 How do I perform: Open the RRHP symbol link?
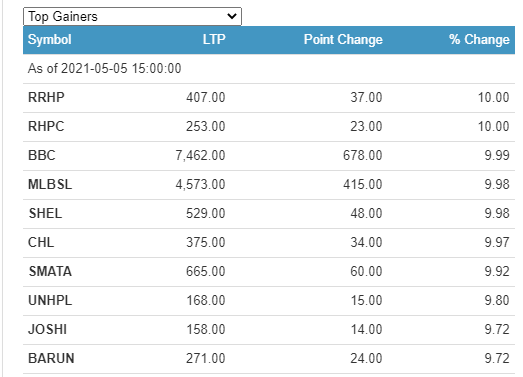(46, 97)
